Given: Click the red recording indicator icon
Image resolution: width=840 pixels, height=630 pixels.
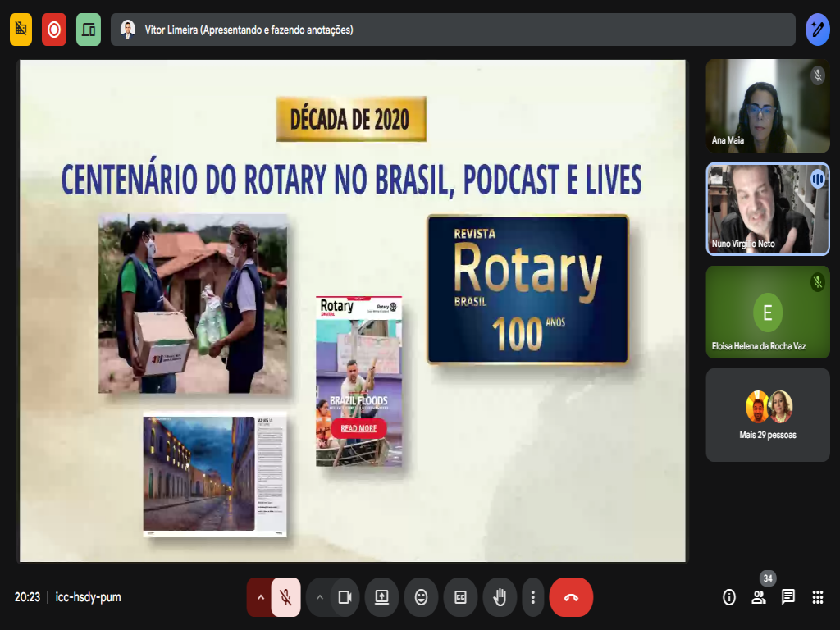Looking at the screenshot, I should tap(54, 30).
